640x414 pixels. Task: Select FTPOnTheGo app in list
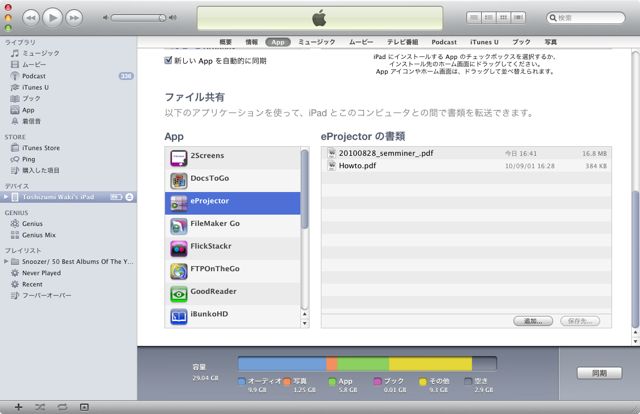(x=233, y=271)
